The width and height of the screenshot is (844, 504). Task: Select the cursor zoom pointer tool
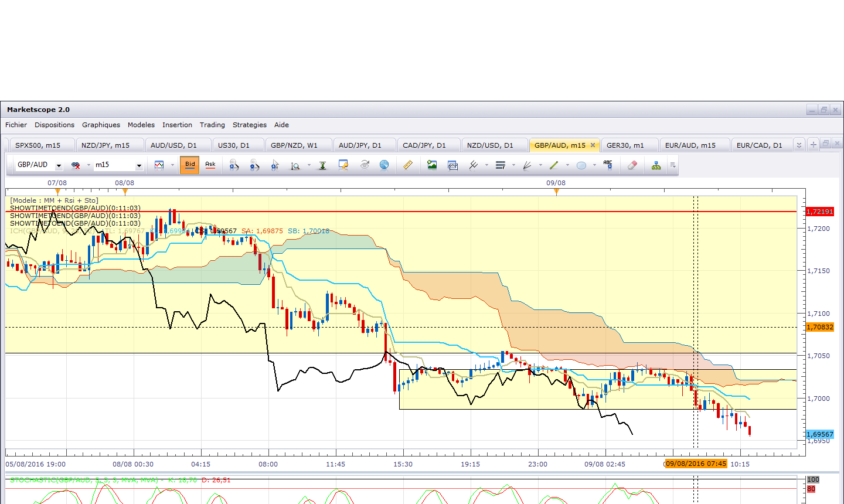[x=275, y=165]
